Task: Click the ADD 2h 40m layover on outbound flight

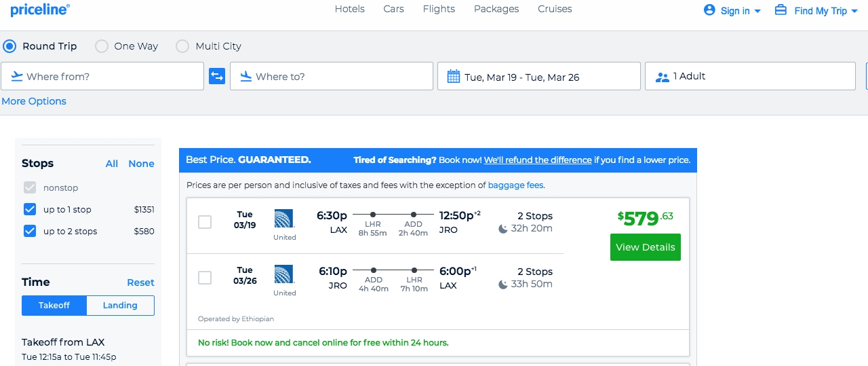Action: tap(413, 228)
